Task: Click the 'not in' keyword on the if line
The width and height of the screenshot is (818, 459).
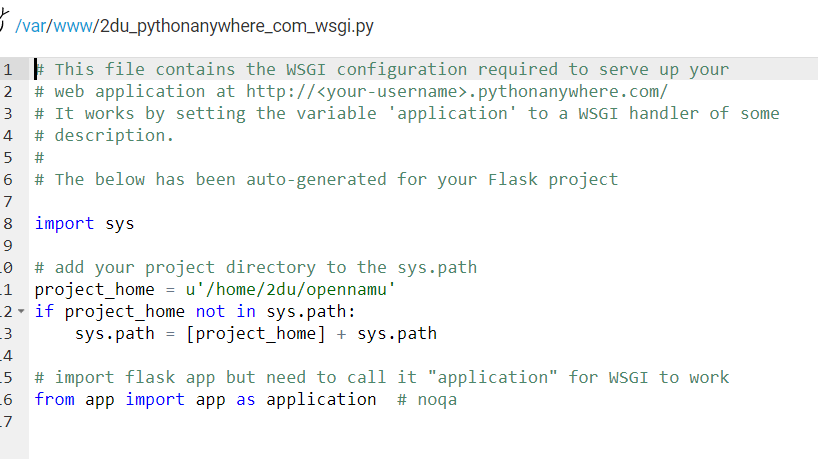Action: [225, 312]
